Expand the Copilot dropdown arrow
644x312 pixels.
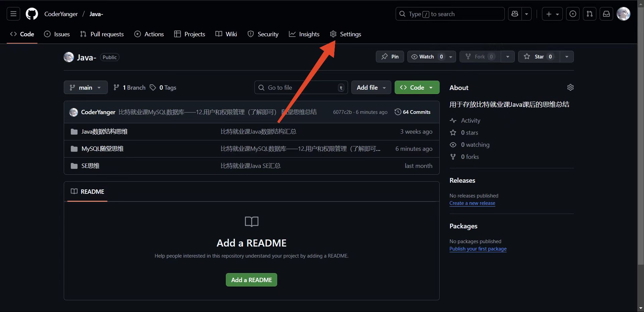527,14
